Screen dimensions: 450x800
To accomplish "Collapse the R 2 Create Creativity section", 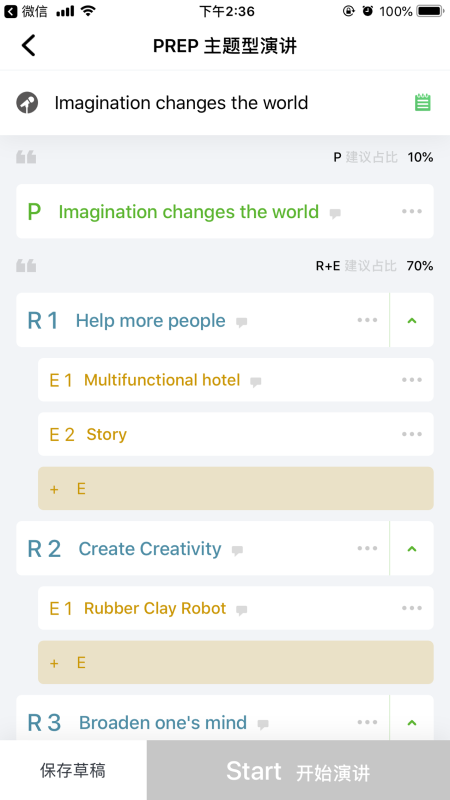I will coord(412,548).
